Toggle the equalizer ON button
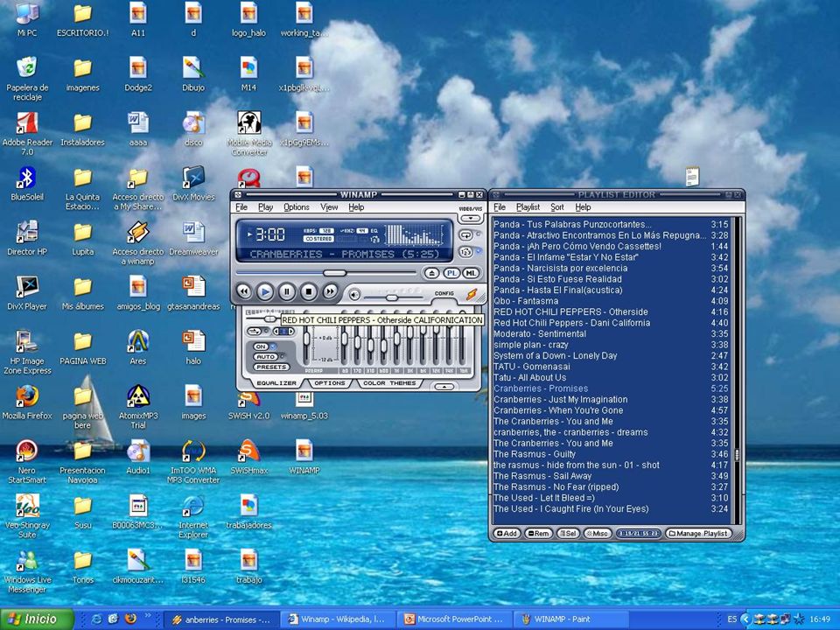Viewport: 840px width, 630px height. (x=262, y=346)
